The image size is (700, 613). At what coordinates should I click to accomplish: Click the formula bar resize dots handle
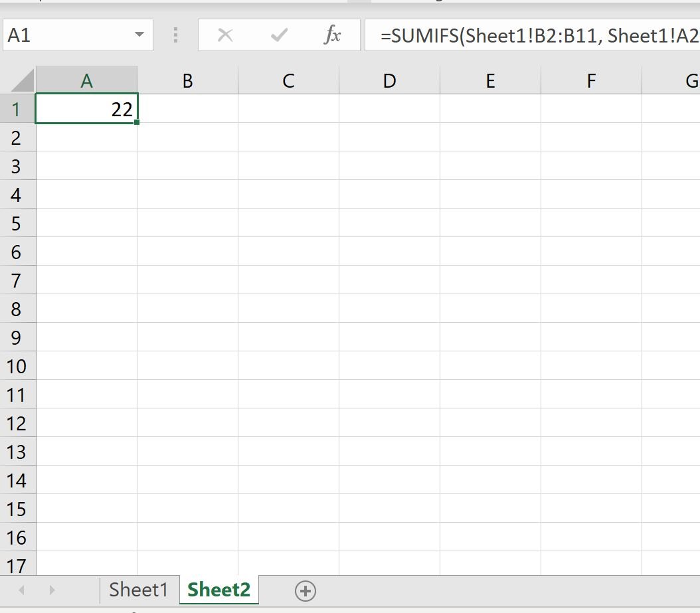[x=175, y=35]
